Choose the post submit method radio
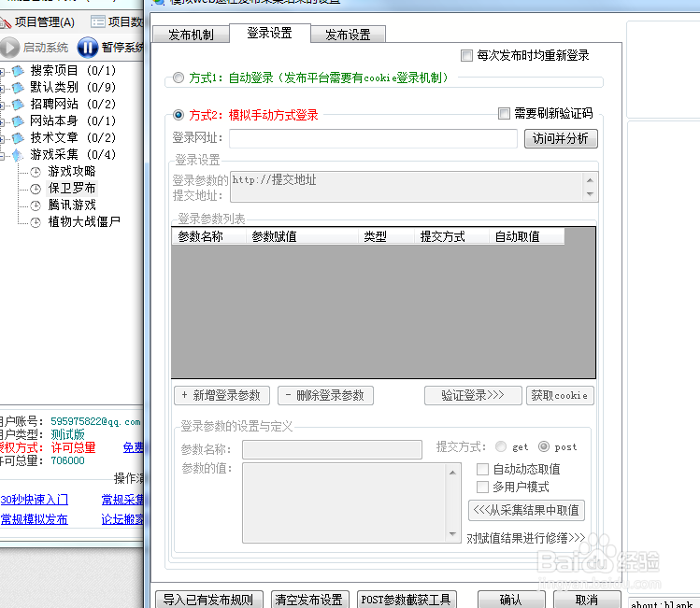 (544, 446)
